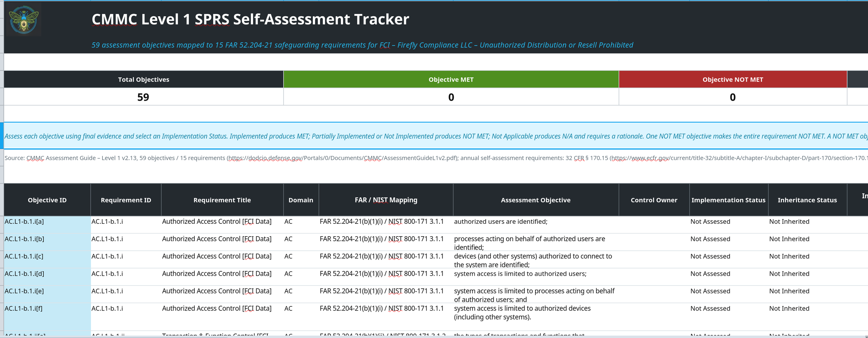This screenshot has height=338, width=868.
Task: Click the FAR / NIST Mapping column header
Action: tap(386, 200)
